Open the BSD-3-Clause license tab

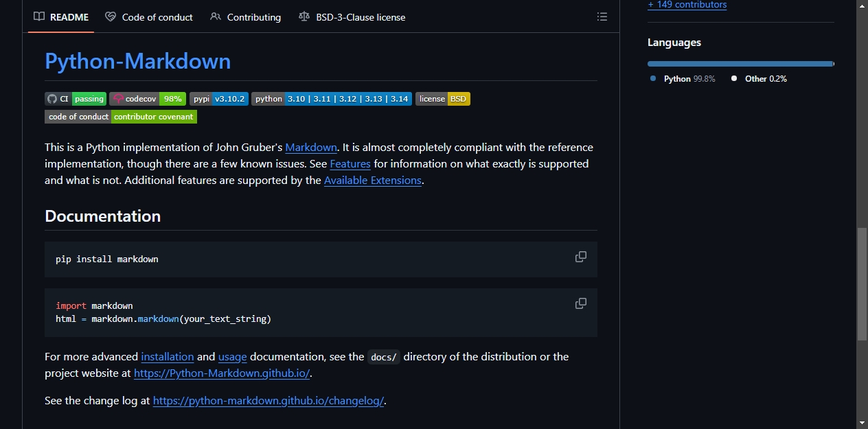tap(352, 17)
